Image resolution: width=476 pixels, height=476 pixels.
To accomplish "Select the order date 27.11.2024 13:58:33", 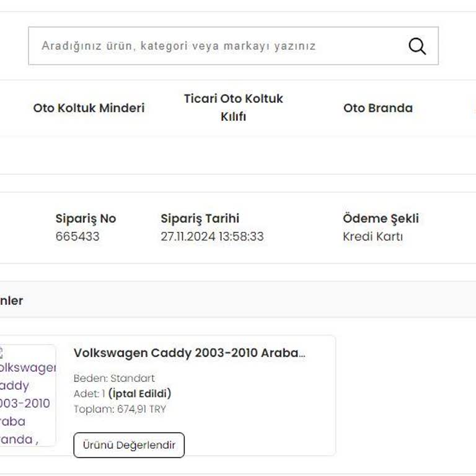I will pyautogui.click(x=212, y=236).
